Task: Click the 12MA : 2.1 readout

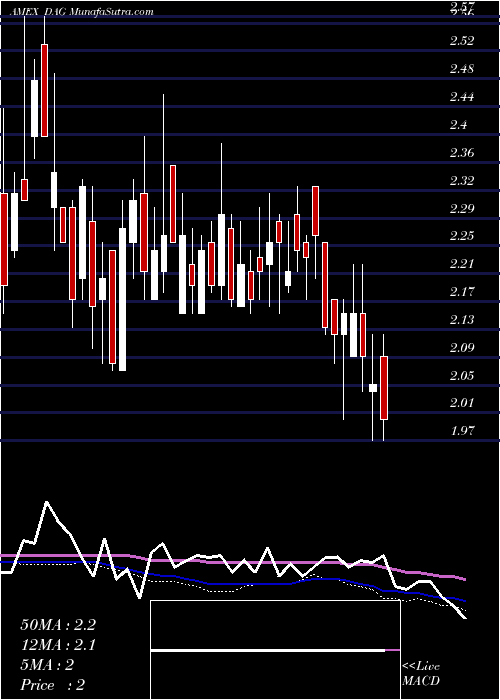Action: tap(58, 645)
